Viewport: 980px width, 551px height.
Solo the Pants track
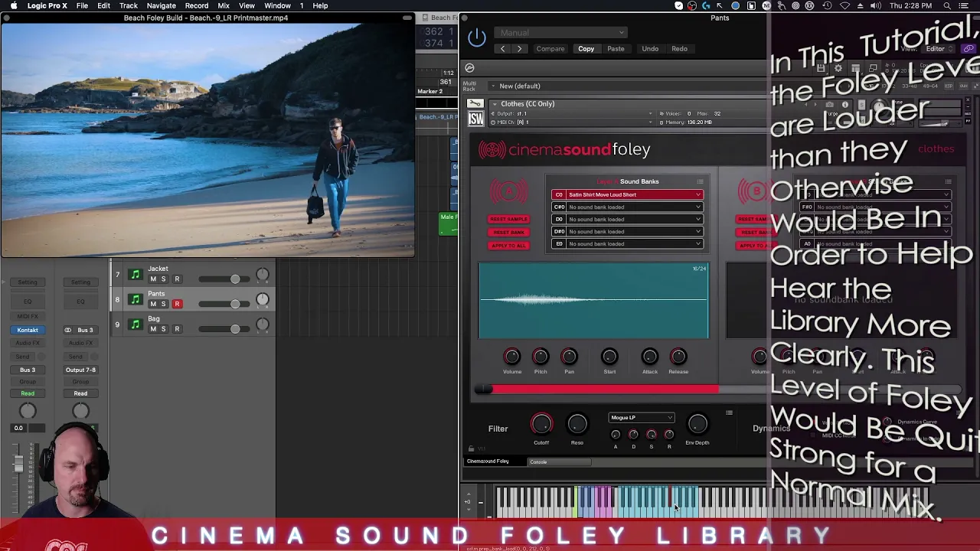(x=163, y=304)
